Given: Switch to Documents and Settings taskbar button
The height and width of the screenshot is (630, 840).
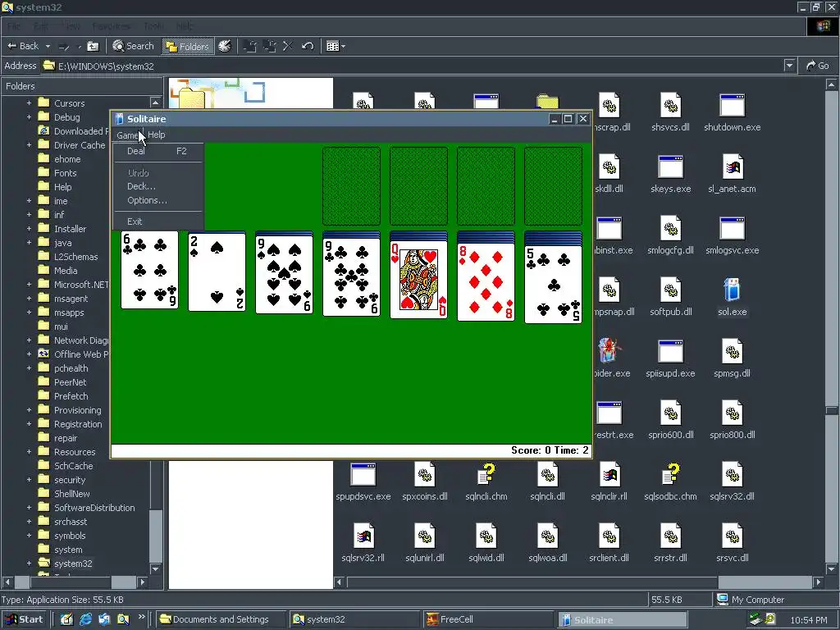Looking at the screenshot, I should [x=221, y=619].
